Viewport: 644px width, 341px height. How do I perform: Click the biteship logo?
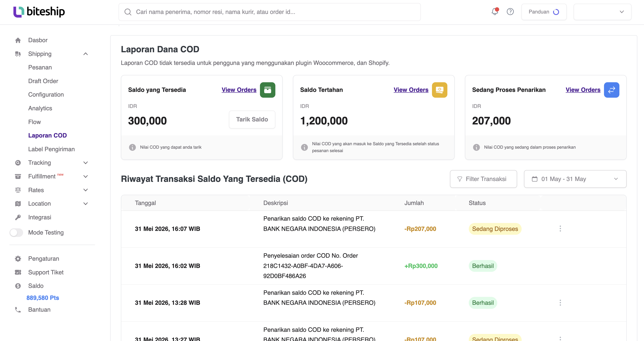pyautogui.click(x=39, y=12)
